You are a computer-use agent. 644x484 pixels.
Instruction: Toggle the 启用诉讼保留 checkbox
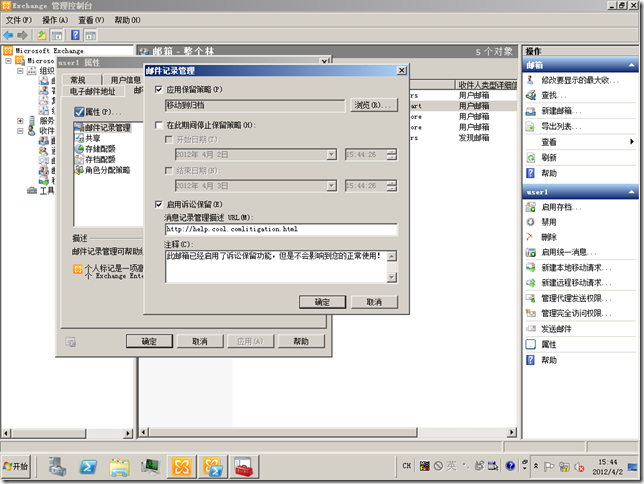[159, 203]
